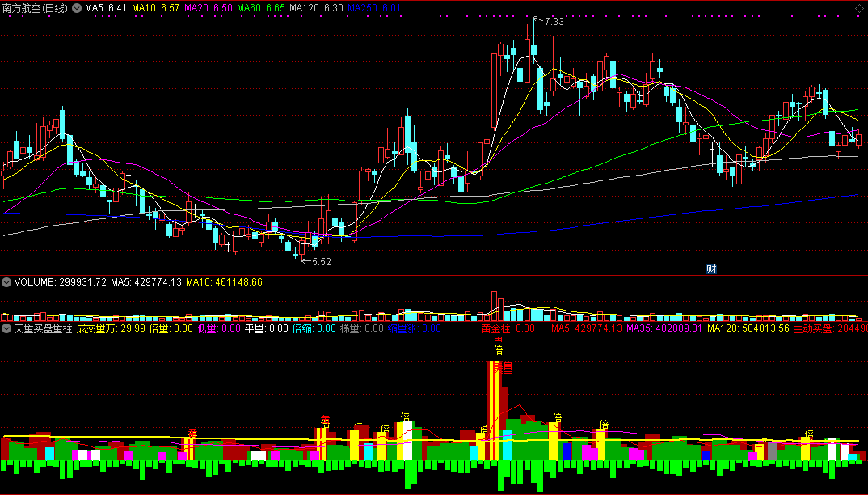The image size is (868, 495).
Task: Click the magenta 低量: 0.00 value
Action: (219, 328)
